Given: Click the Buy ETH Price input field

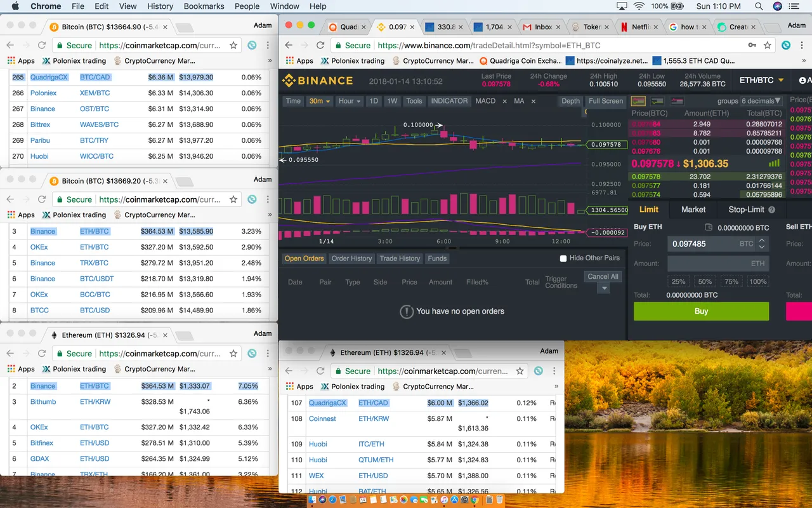Looking at the screenshot, I should point(718,244).
